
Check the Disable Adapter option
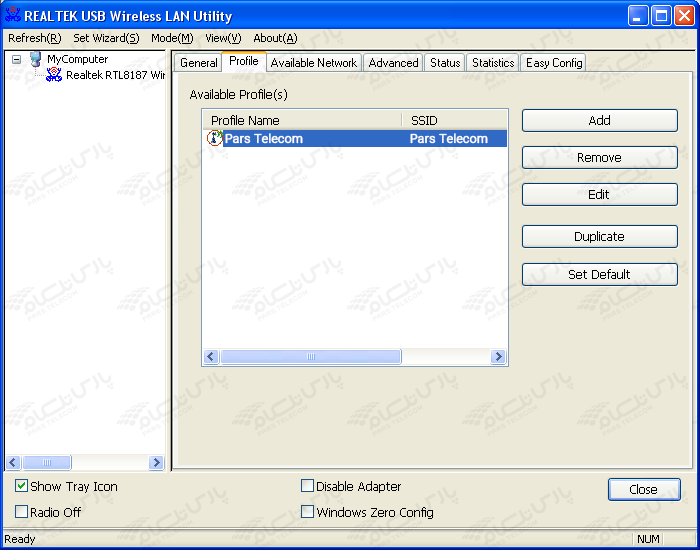(x=307, y=486)
